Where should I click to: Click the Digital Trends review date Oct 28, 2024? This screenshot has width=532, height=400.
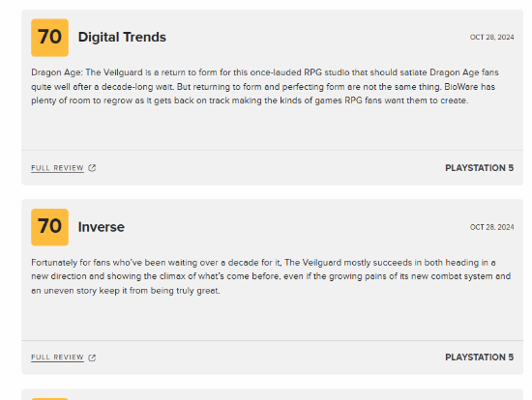tap(491, 37)
